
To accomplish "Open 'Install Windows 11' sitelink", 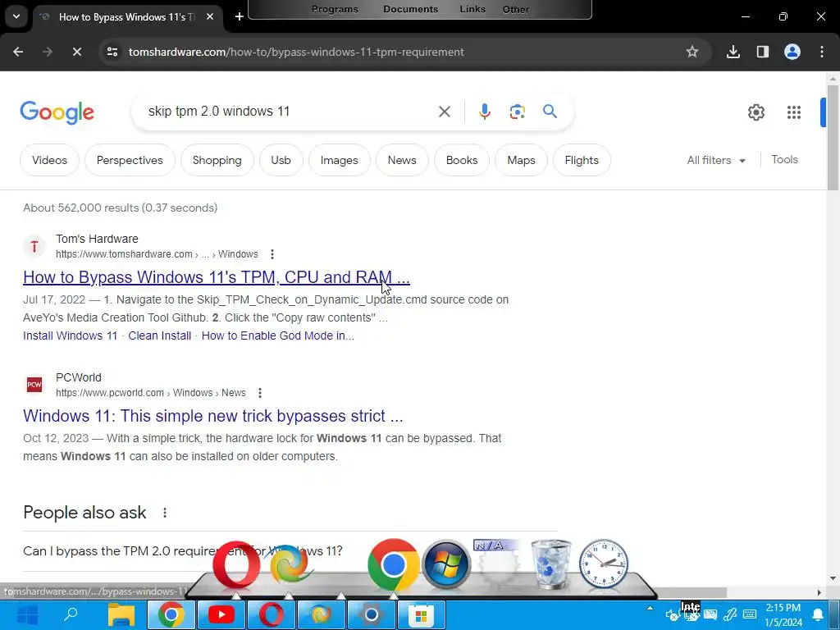I will tap(71, 336).
